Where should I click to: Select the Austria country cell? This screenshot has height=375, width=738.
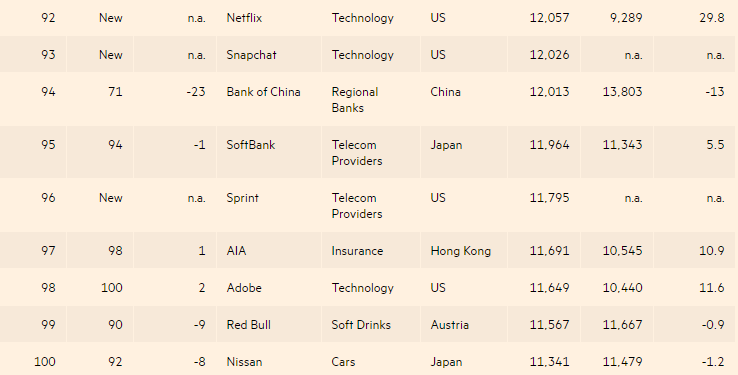[x=449, y=325]
